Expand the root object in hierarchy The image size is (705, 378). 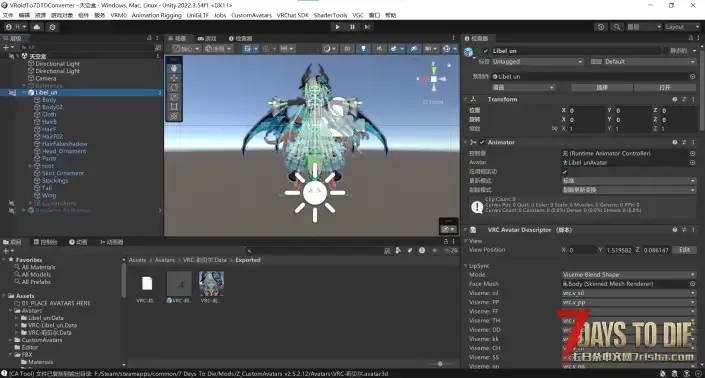pos(31,166)
